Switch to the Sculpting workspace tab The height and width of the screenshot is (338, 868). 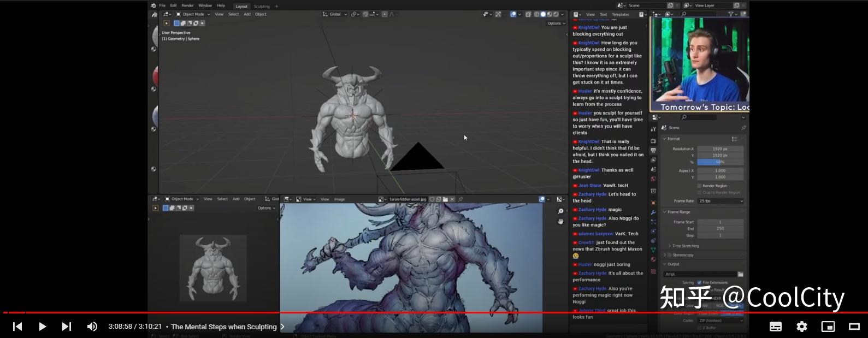tap(262, 7)
